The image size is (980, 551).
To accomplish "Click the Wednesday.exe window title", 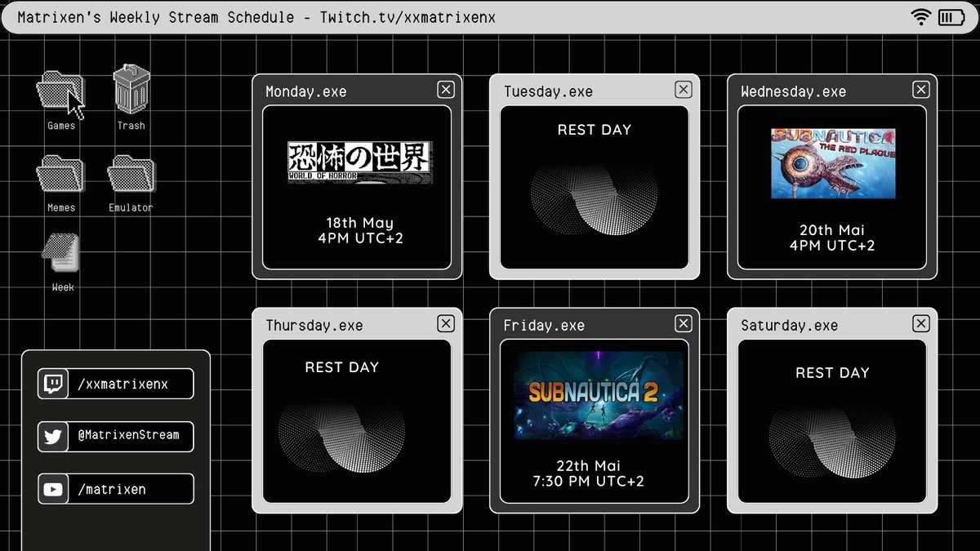I will click(x=793, y=92).
